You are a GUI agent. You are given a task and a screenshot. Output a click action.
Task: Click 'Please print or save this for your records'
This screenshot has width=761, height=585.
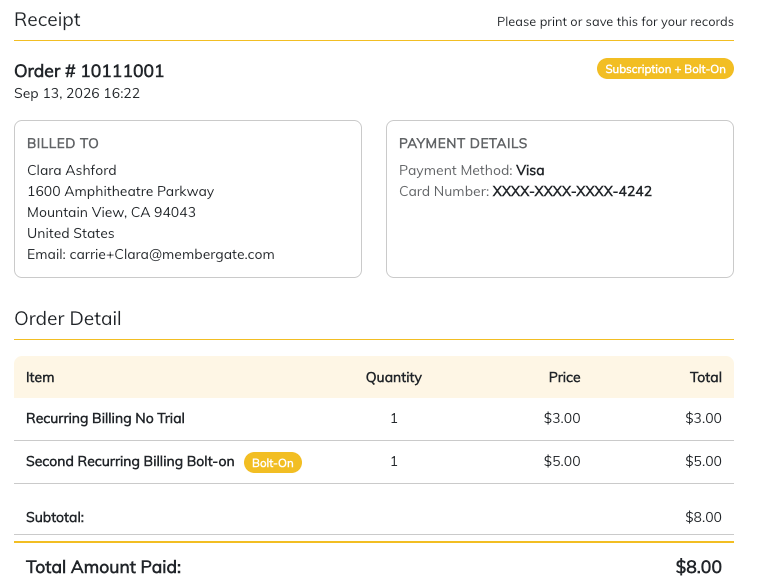pyautogui.click(x=615, y=22)
